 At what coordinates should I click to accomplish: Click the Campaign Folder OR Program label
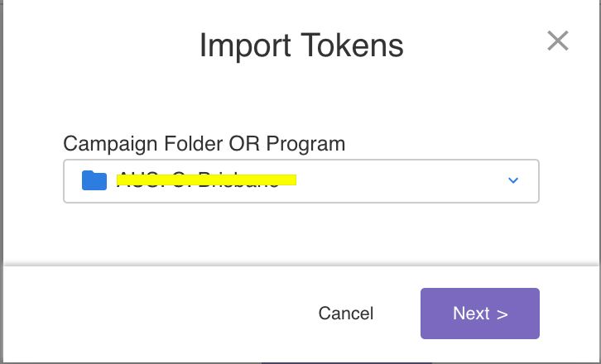pos(204,143)
